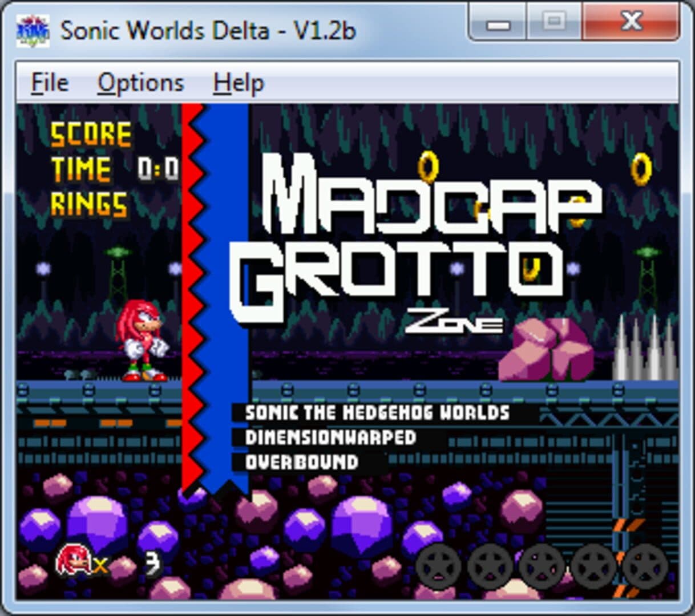Click the Sonic Worlds Delta title bar icon

click(33, 30)
